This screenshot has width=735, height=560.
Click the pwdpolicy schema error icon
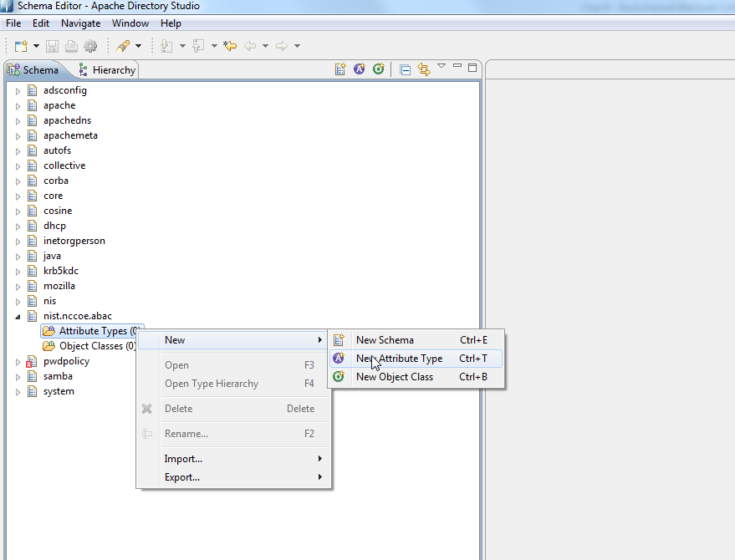point(32,362)
